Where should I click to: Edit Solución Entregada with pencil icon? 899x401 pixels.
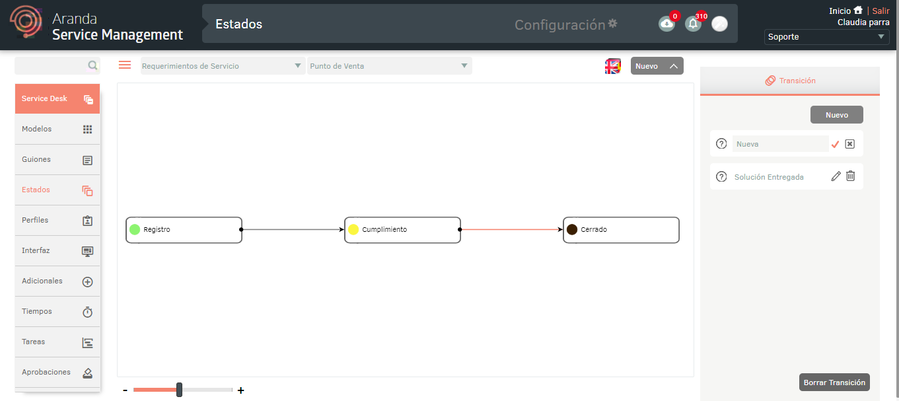[x=836, y=176]
